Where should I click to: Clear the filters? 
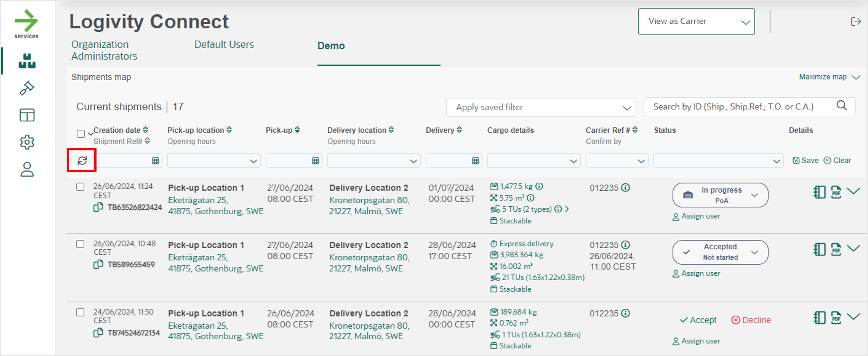coord(837,161)
